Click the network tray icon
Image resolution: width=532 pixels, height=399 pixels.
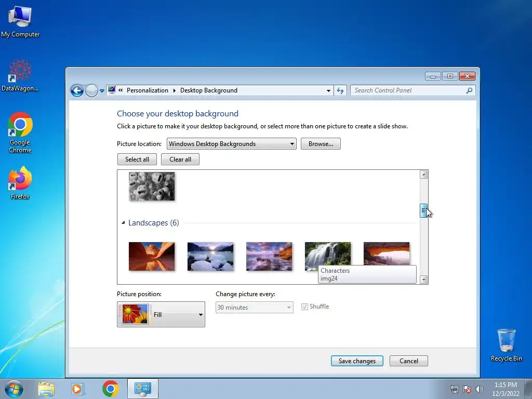click(x=454, y=389)
